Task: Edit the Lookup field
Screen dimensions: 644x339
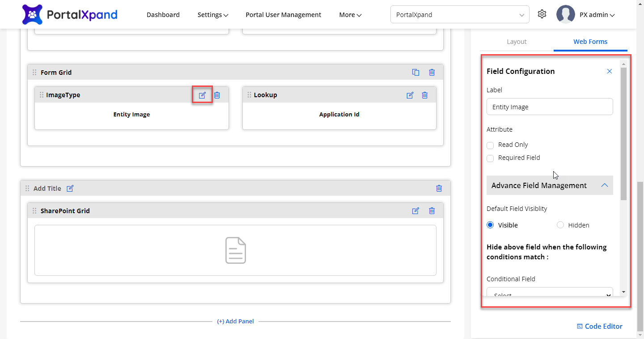Action: 410,95
